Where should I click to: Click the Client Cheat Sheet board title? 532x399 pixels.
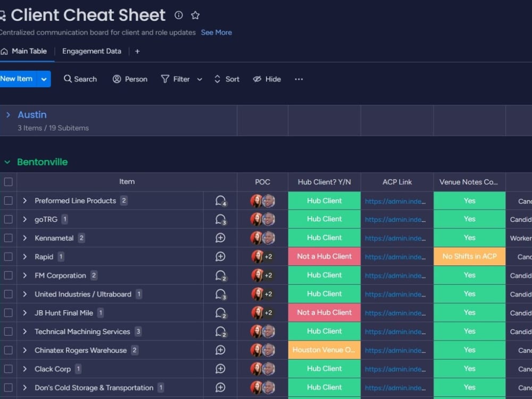click(x=88, y=15)
